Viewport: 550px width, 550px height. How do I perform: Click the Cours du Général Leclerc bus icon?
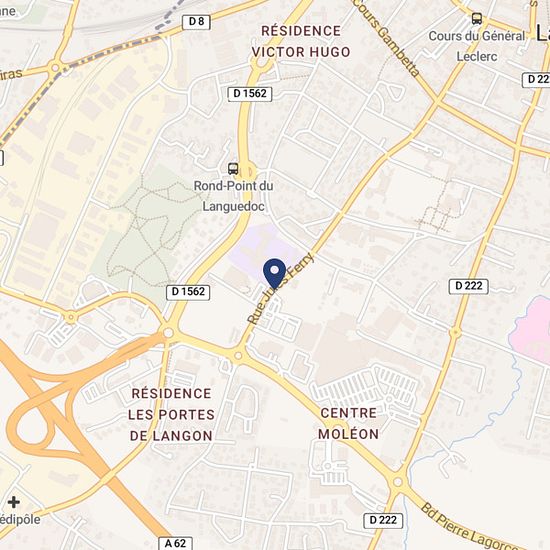pos(477,19)
